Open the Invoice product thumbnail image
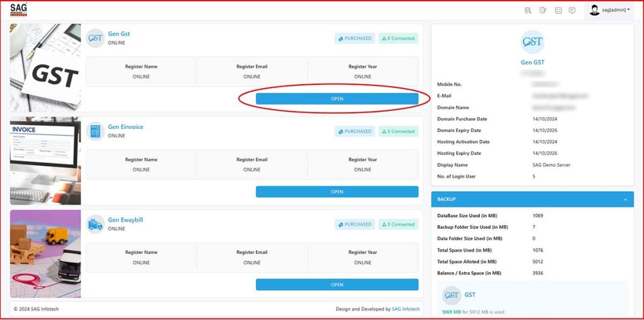Screen dimensions: 644x320 point(45,160)
